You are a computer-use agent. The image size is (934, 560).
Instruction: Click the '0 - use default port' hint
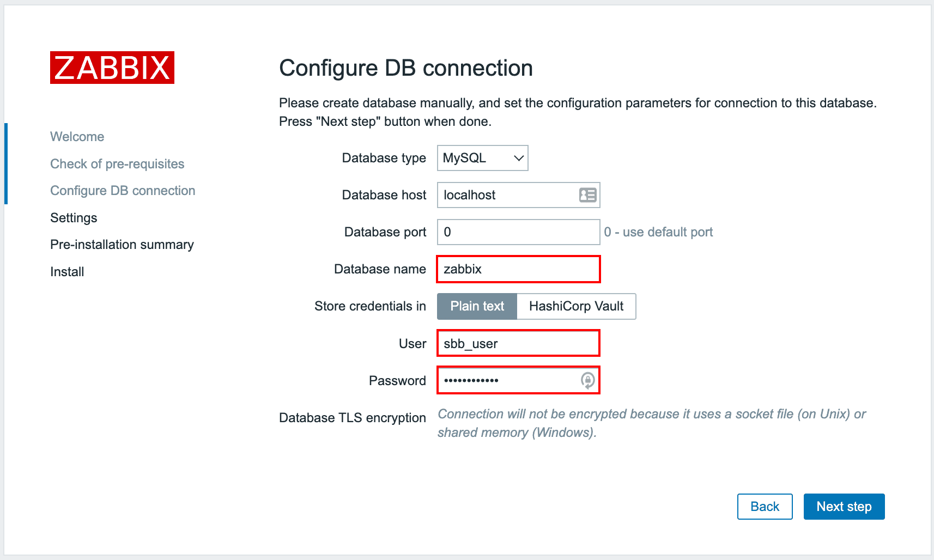(x=658, y=232)
